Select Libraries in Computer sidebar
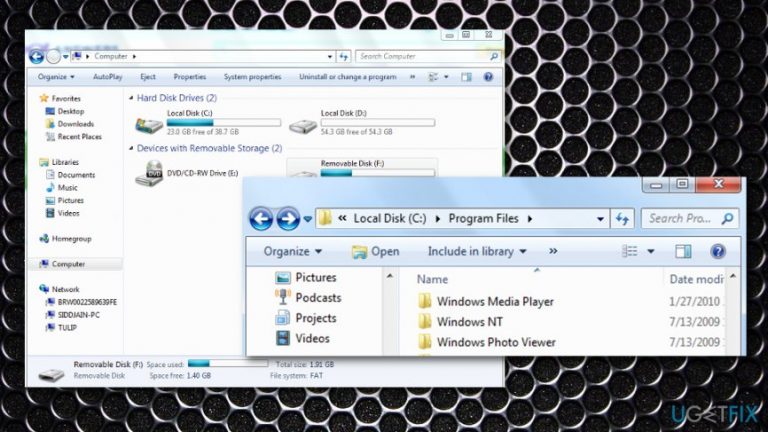This screenshot has height=432, width=768. click(x=59, y=162)
